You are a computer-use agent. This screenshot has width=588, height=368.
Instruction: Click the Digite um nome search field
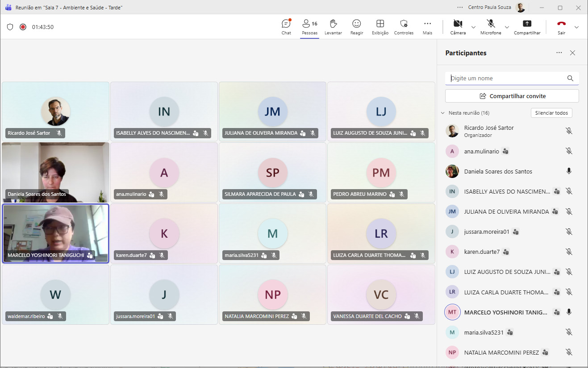coord(507,79)
